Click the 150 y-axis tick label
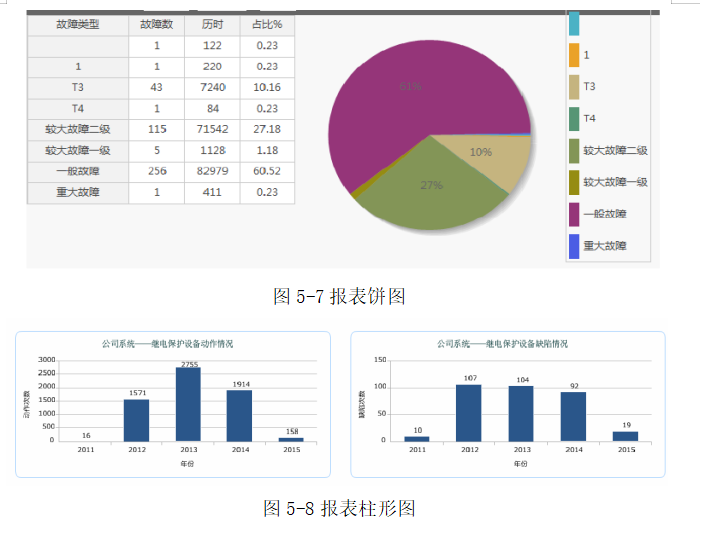Screen dimensions: 704x533 tap(380, 360)
